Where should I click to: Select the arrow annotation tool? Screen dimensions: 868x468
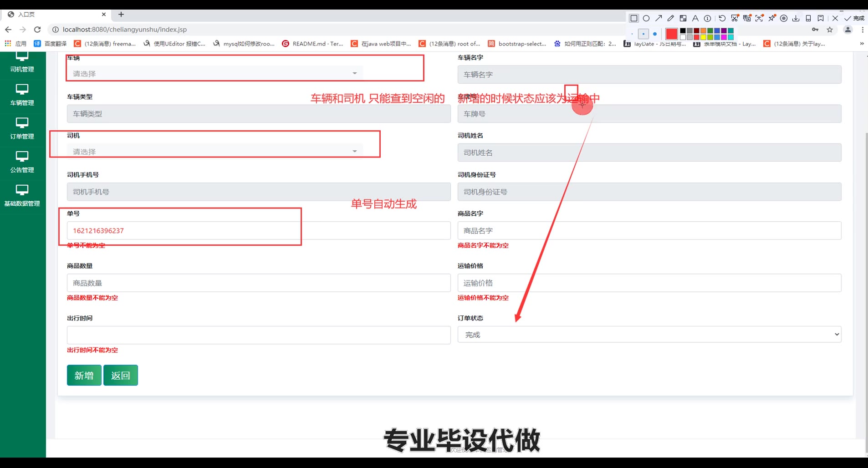[659, 18]
